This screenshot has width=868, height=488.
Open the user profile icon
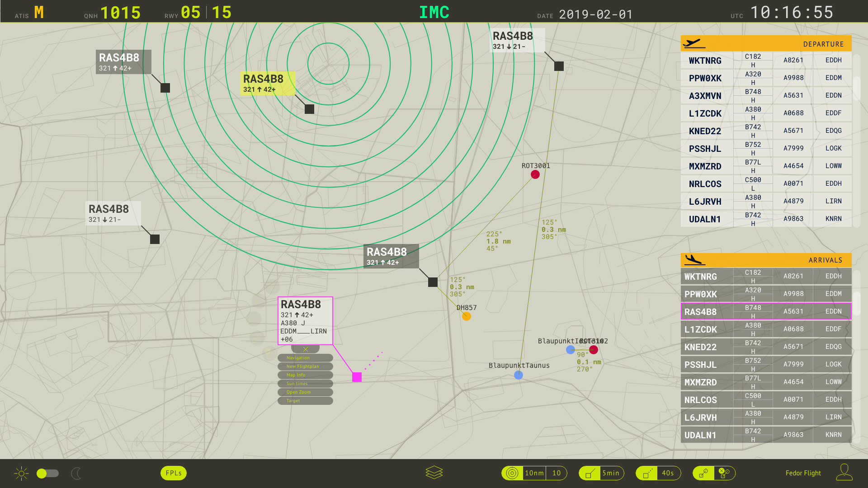[x=844, y=472]
